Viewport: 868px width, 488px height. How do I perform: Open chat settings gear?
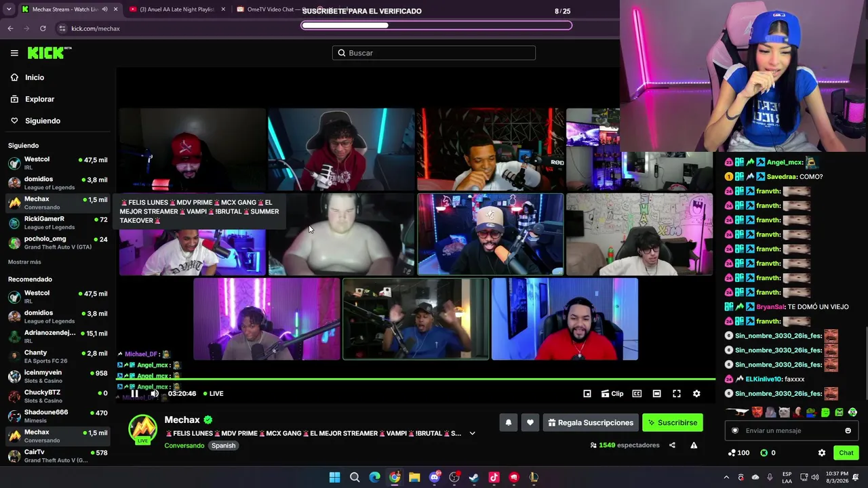[822, 453]
